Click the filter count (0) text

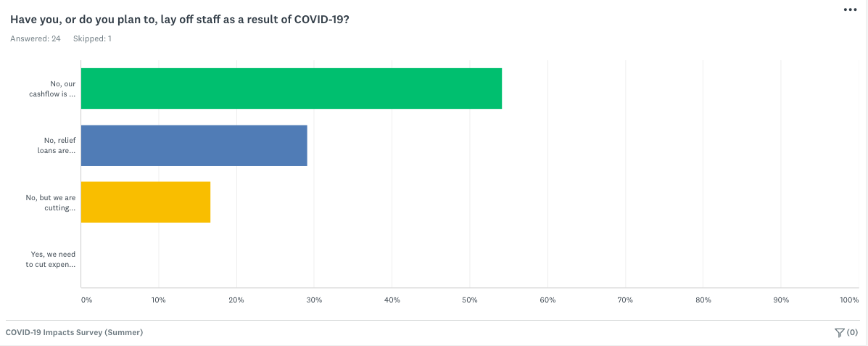pos(852,333)
